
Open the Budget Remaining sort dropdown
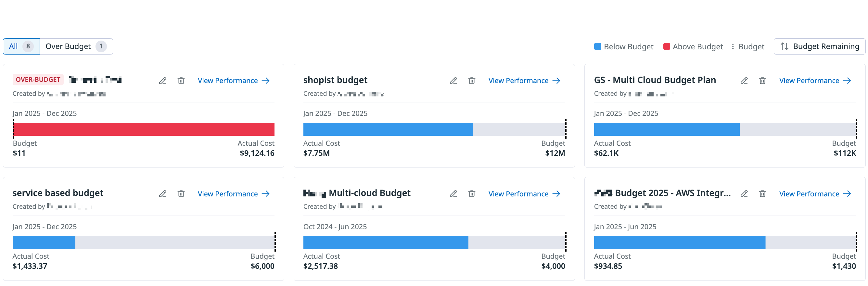[819, 46]
